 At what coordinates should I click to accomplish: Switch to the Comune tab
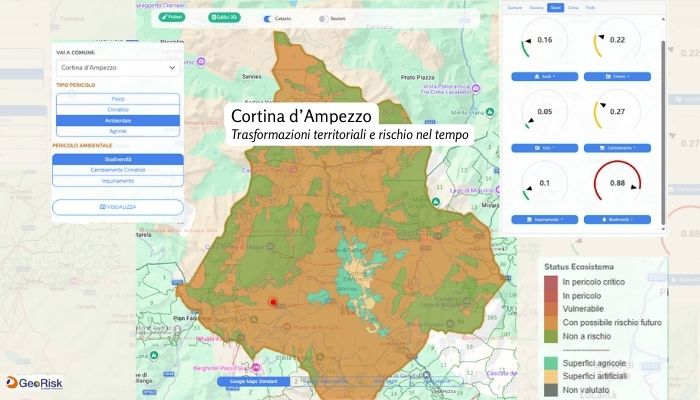[515, 7]
